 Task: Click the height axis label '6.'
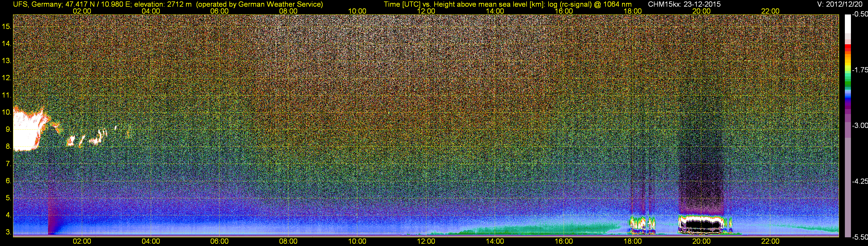coord(9,181)
